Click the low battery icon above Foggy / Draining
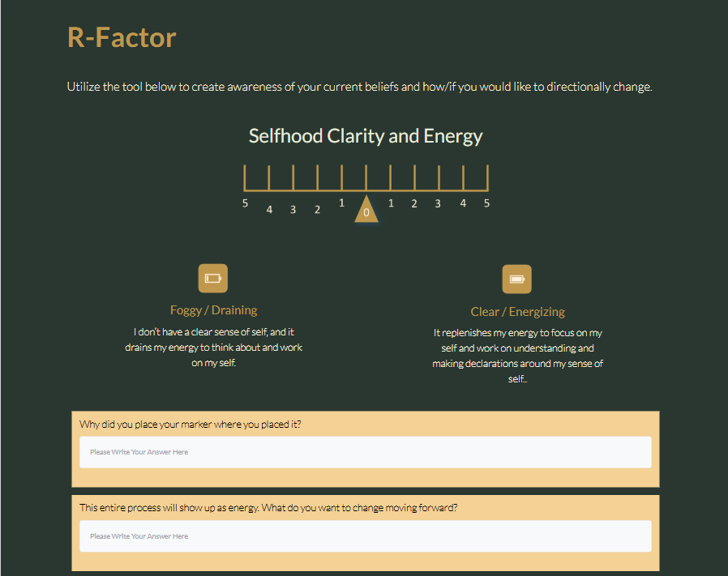 [x=212, y=278]
